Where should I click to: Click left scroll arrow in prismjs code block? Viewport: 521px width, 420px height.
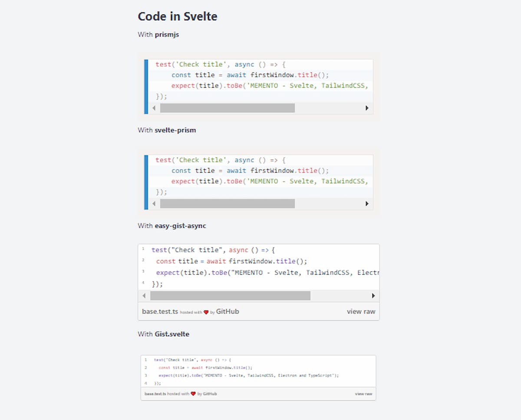[154, 108]
